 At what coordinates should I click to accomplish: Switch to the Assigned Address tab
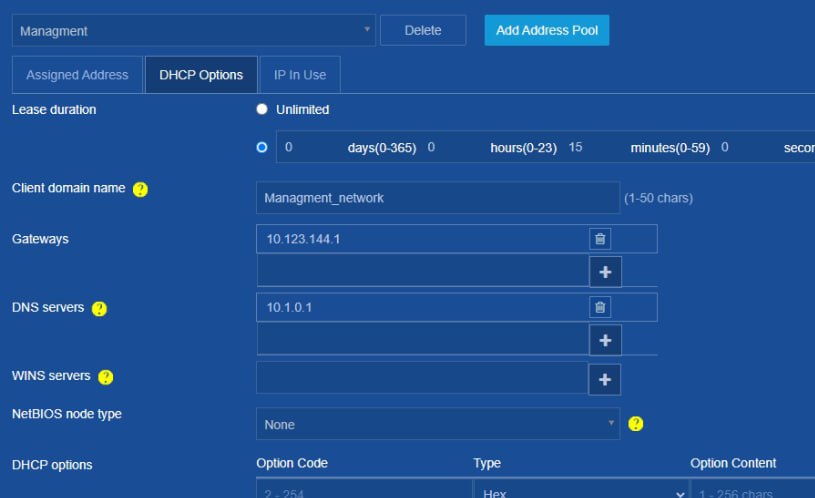pyautogui.click(x=77, y=75)
